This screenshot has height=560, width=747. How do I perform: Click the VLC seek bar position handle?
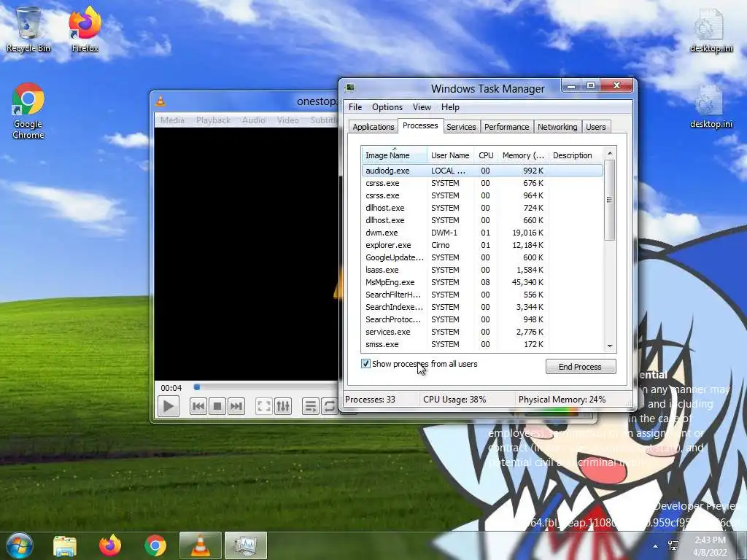click(197, 387)
